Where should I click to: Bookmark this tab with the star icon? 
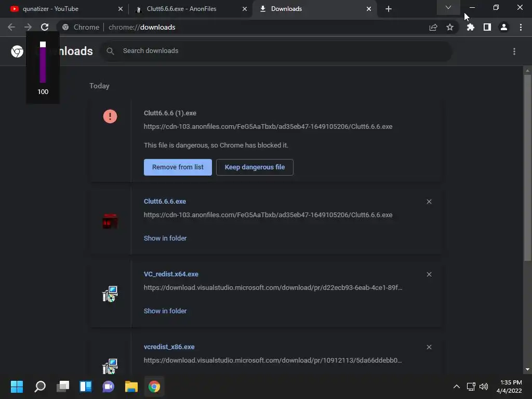(x=450, y=27)
